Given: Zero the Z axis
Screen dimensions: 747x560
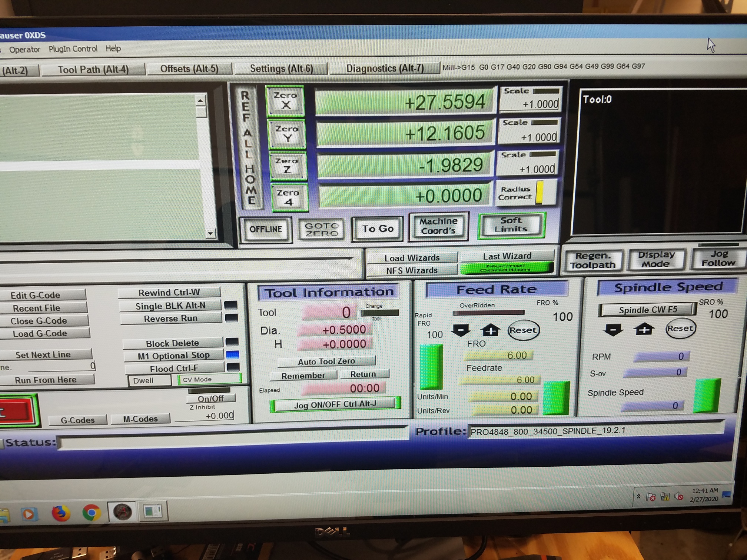Looking at the screenshot, I should point(288,166).
